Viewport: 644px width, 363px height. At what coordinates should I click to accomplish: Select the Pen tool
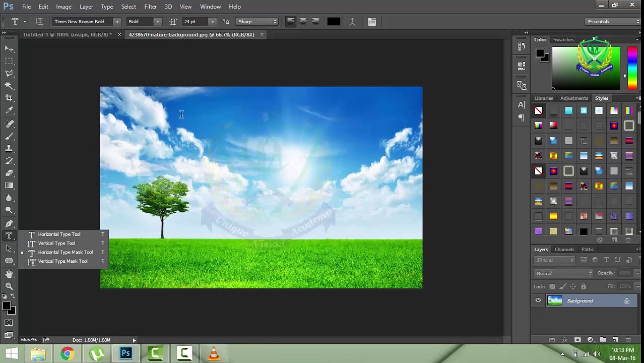coord(9,223)
